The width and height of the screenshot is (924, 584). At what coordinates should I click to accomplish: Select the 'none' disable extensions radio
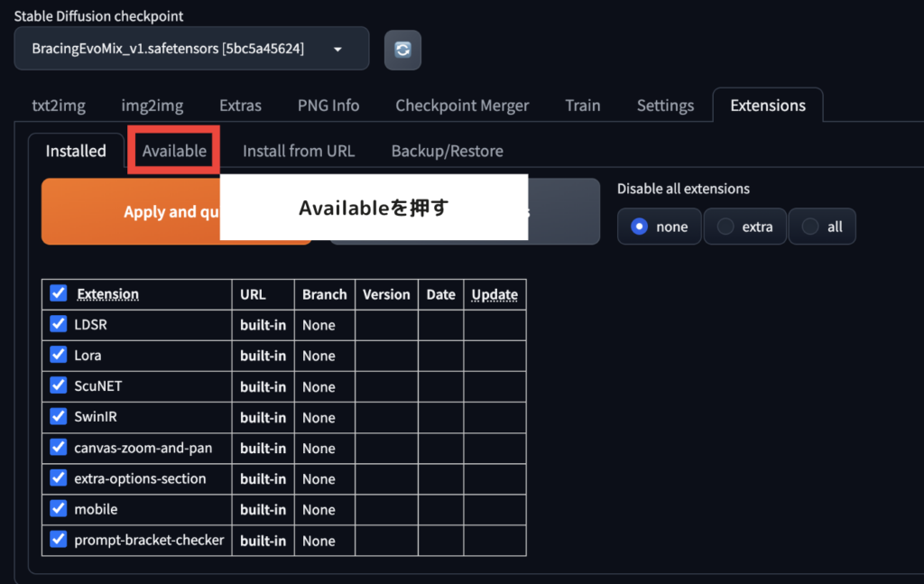tap(640, 227)
